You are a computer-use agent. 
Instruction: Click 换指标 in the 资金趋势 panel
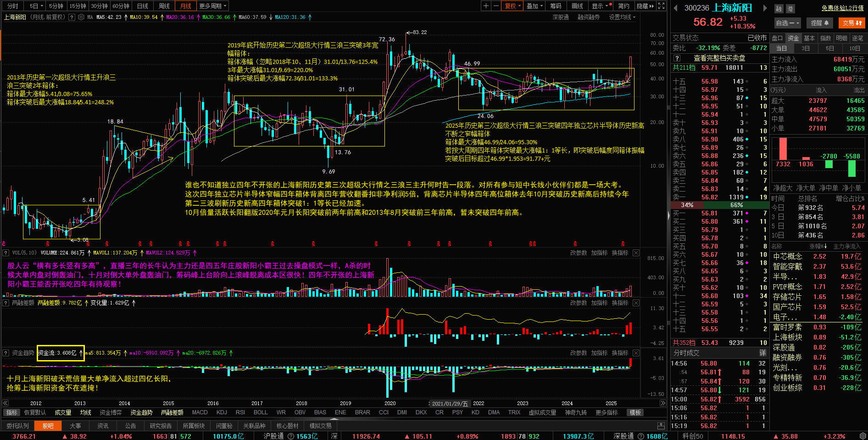[620, 353]
